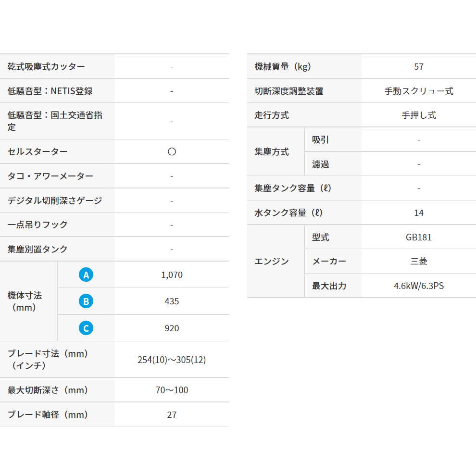This screenshot has height=476, width=476.
Task: Click the blue C dimension badge
Action: [86, 328]
